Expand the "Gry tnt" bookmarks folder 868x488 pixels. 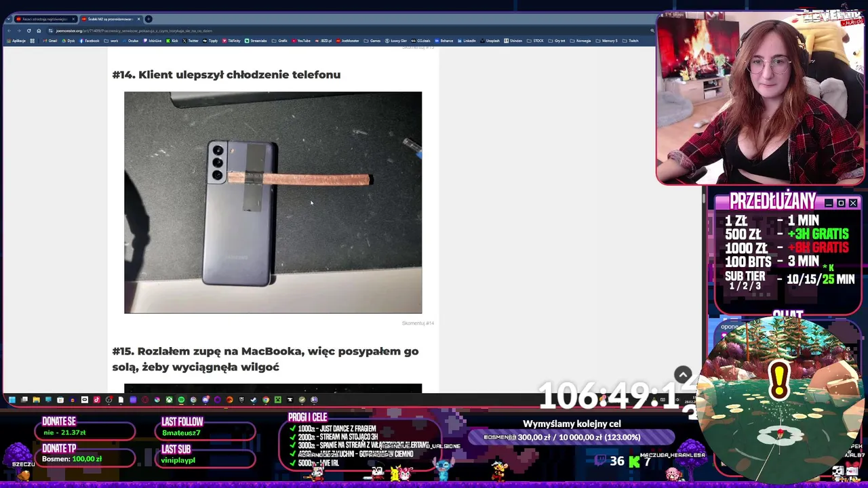pyautogui.click(x=557, y=41)
